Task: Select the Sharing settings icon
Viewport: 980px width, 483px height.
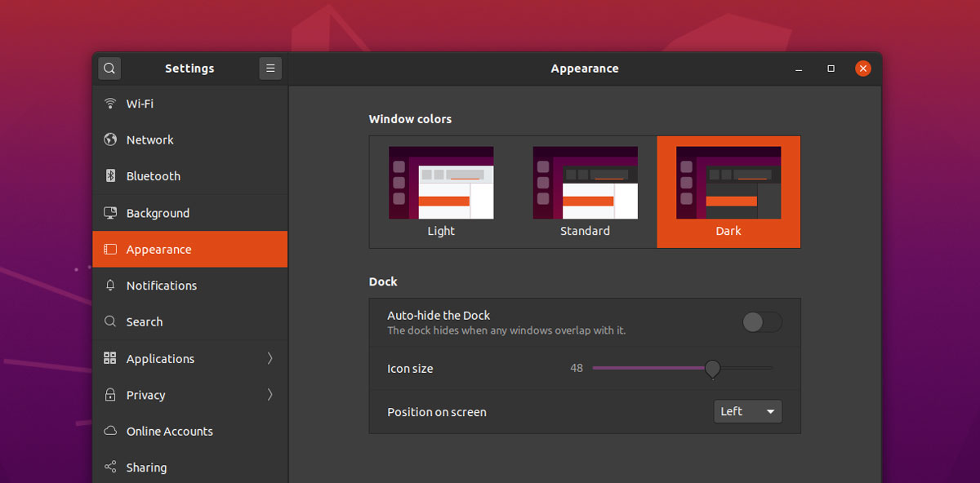Action: (110, 467)
